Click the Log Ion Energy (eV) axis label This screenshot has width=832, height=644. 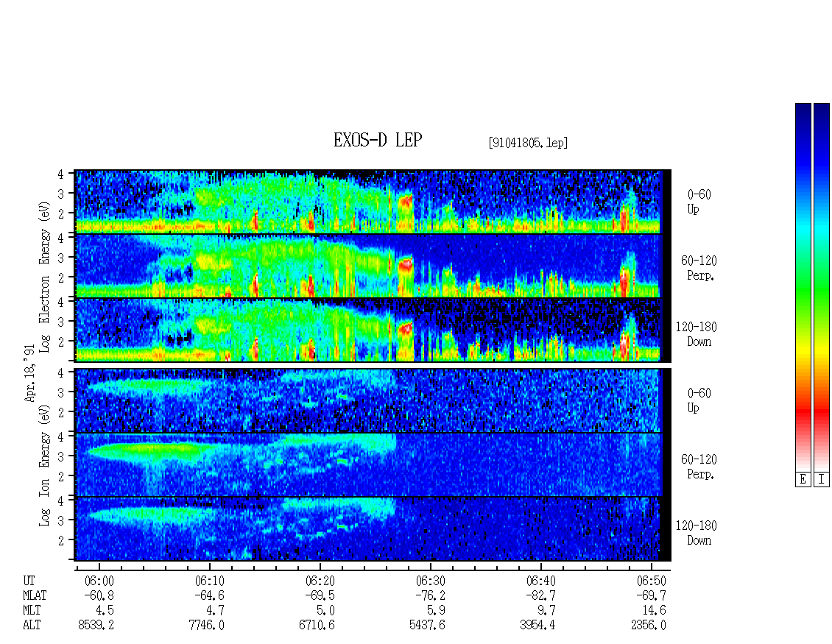click(45, 466)
